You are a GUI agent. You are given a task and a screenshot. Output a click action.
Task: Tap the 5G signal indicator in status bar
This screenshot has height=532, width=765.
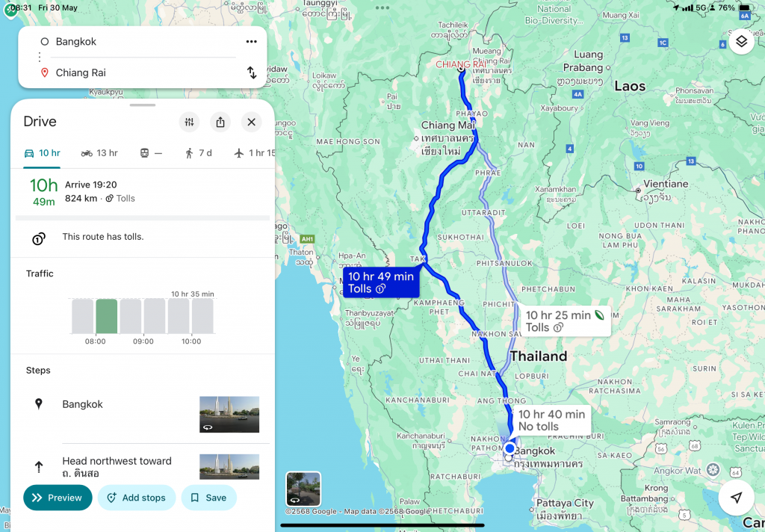702,7
